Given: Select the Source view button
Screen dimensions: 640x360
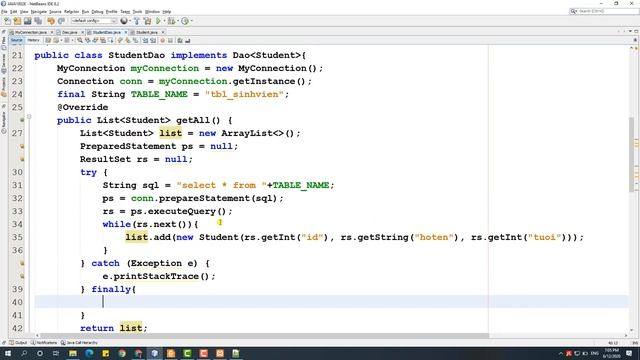Looking at the screenshot, I should (x=16, y=40).
